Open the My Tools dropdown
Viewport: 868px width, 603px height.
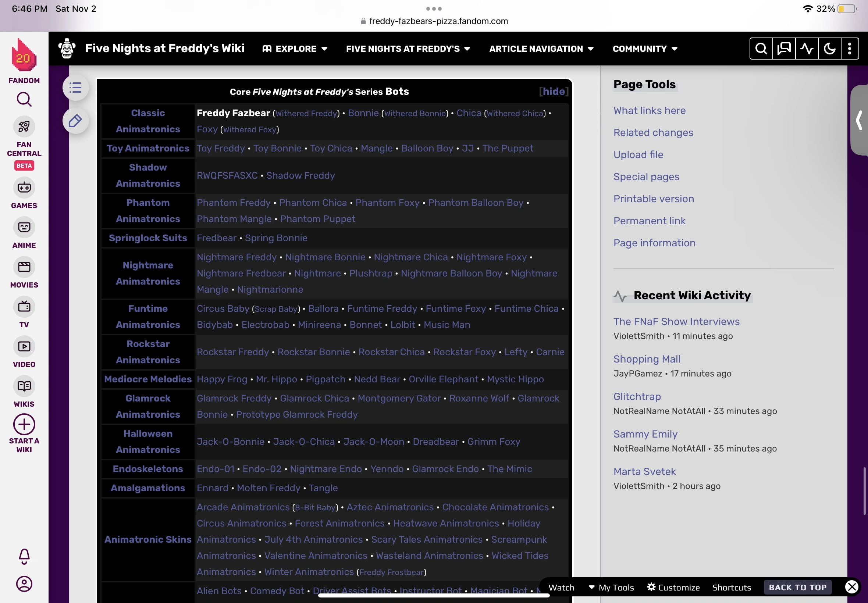click(611, 588)
